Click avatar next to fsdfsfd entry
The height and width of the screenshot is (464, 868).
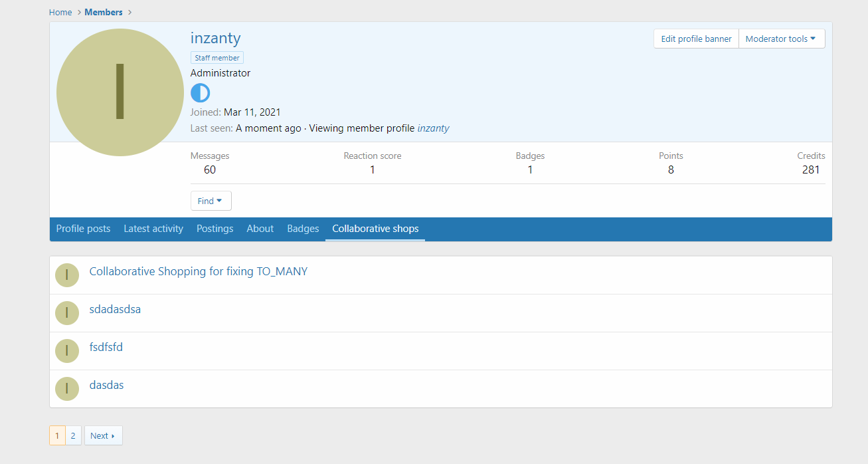click(x=67, y=351)
